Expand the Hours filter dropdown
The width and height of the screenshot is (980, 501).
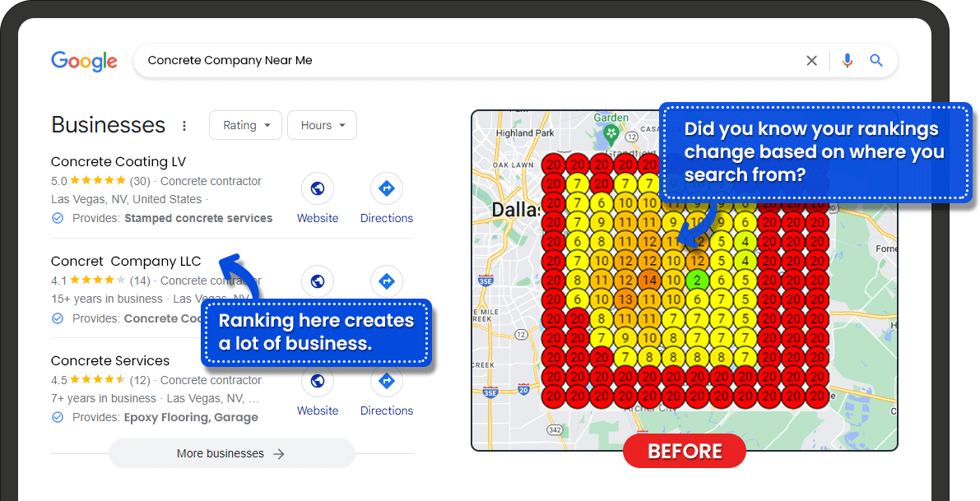322,125
